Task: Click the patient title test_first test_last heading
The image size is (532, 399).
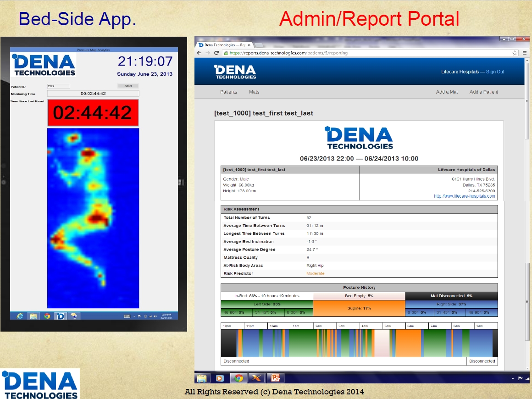Action: coord(264,113)
